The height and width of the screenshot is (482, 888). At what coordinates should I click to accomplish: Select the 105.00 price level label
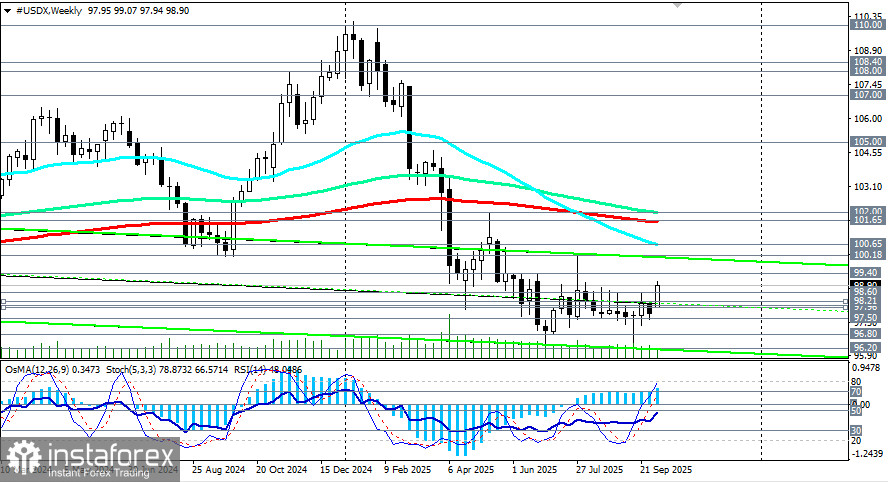(x=868, y=142)
